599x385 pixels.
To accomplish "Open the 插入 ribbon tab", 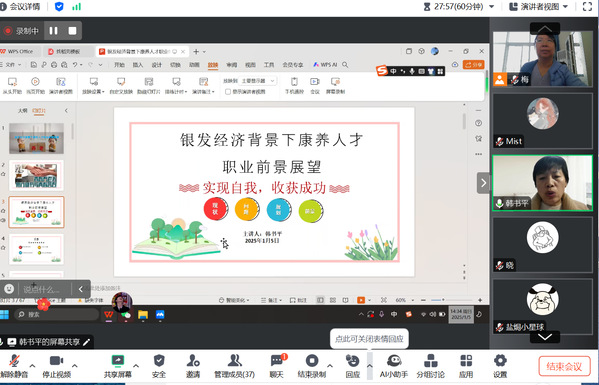I will coord(138,65).
